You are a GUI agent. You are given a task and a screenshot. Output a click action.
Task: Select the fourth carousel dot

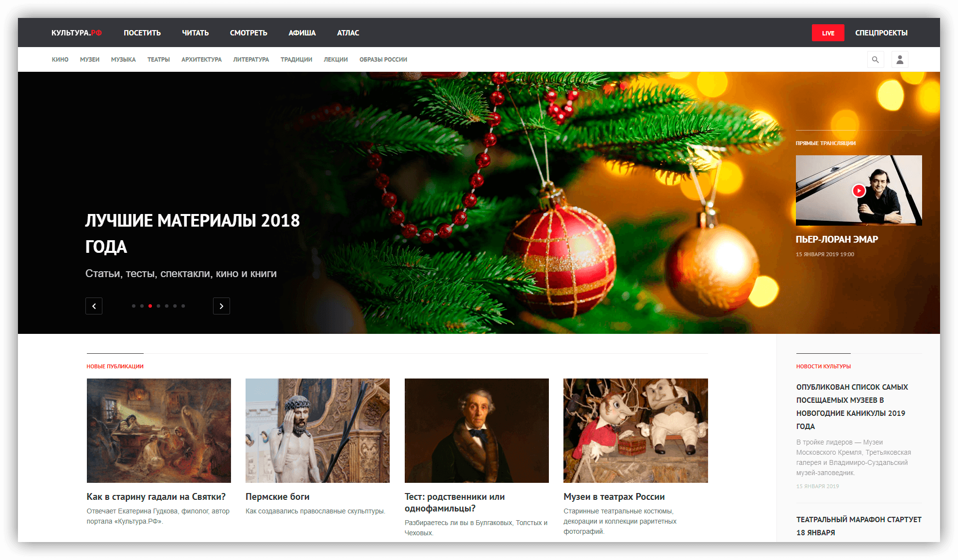(158, 306)
